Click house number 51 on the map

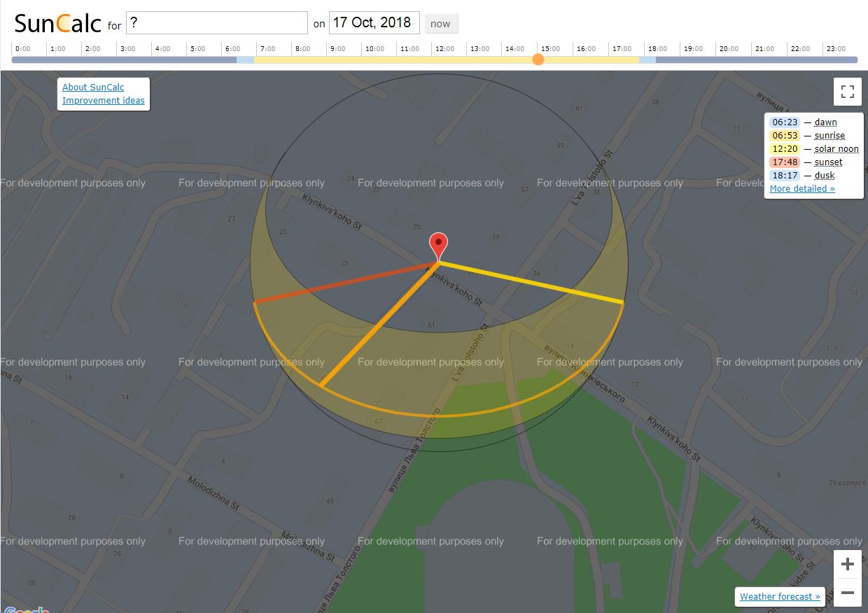pos(431,325)
